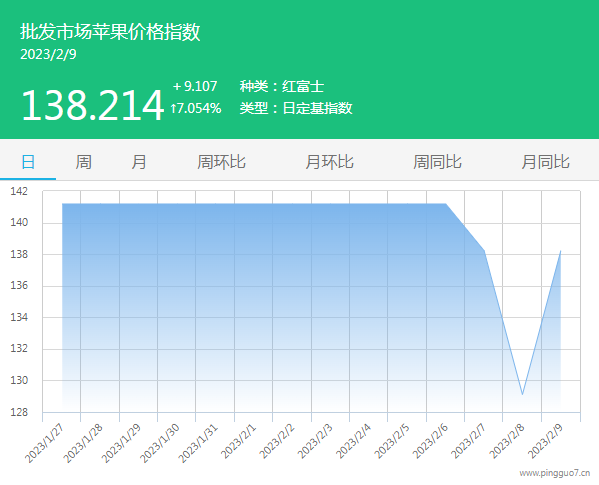Viewport: 599px width, 485px height.
Task: Click the 类型：日定基指数 label
Action: [x=296, y=108]
